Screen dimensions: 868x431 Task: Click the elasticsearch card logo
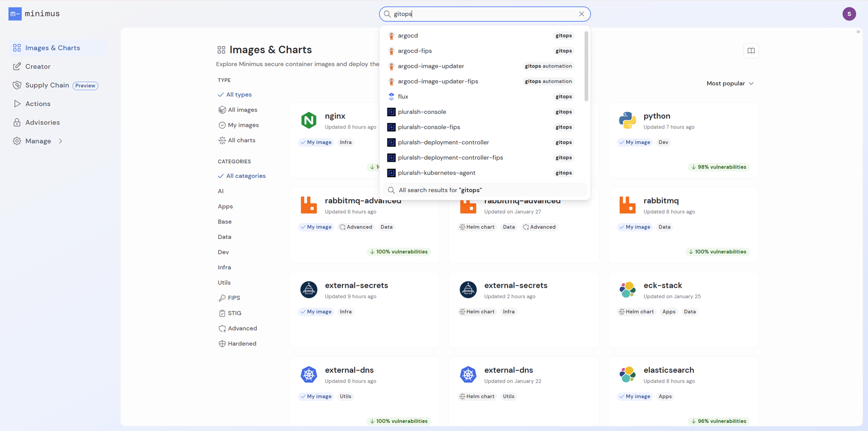[627, 375]
